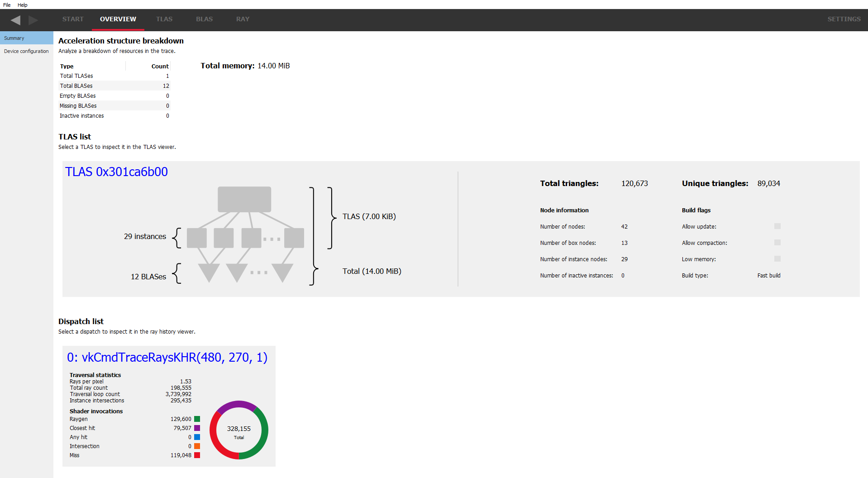The width and height of the screenshot is (868, 478).
Task: Click the 'Total (14.00 MiB)' label
Action: [372, 271]
